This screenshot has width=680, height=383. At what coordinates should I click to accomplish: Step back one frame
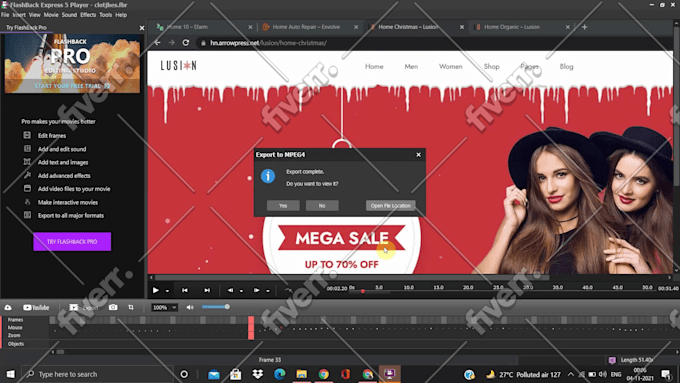pos(230,290)
